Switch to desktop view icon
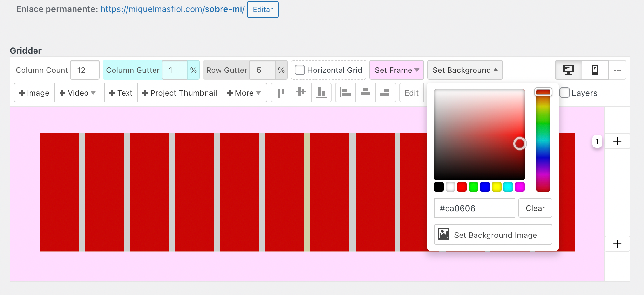Screen dimensions: 644x295 [568, 70]
